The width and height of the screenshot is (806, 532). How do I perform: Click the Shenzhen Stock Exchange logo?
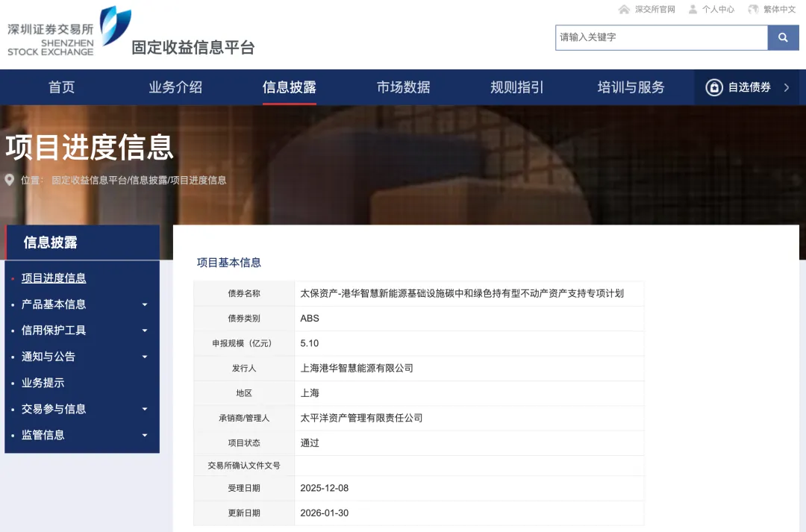69,31
